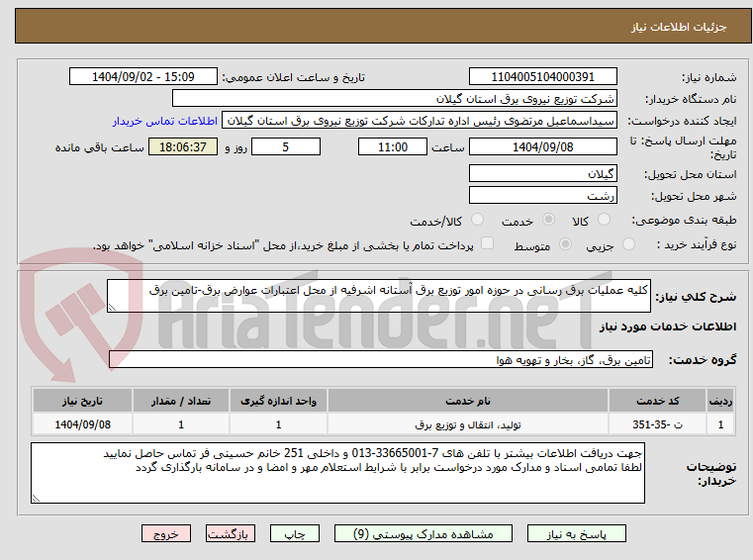Click the request creator name field
The width and height of the screenshot is (753, 560).
pyautogui.click(x=420, y=121)
